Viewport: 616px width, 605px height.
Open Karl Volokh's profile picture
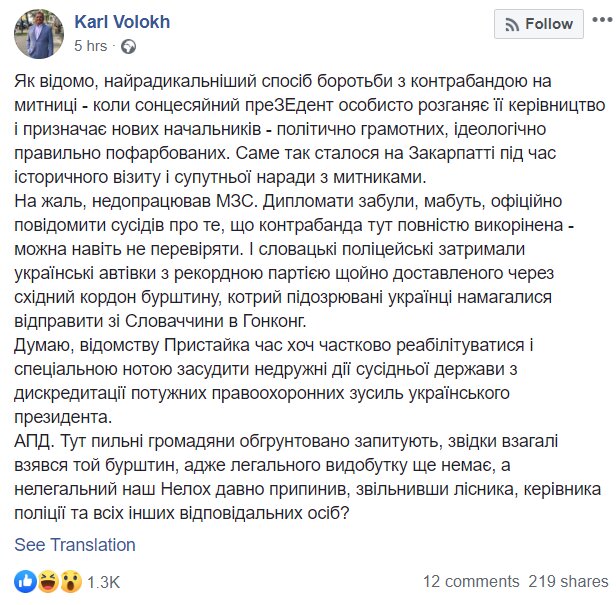pos(38,34)
